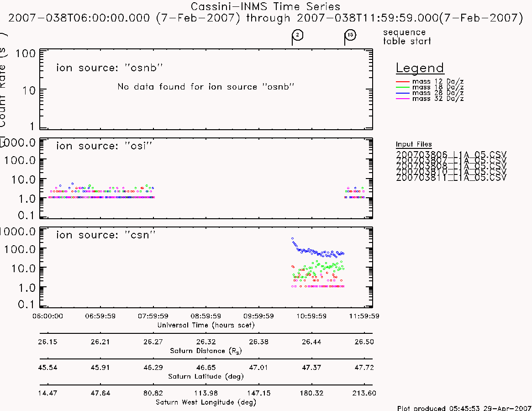Select the blue mass 28 legend line
Image resolution: width=532 pixels, height=411 pixels.
[403, 93]
